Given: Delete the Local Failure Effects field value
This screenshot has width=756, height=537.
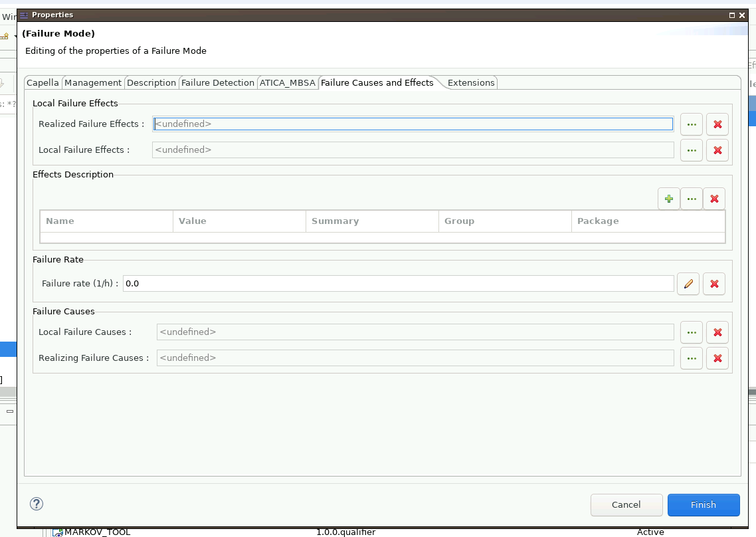Looking at the screenshot, I should point(717,151).
